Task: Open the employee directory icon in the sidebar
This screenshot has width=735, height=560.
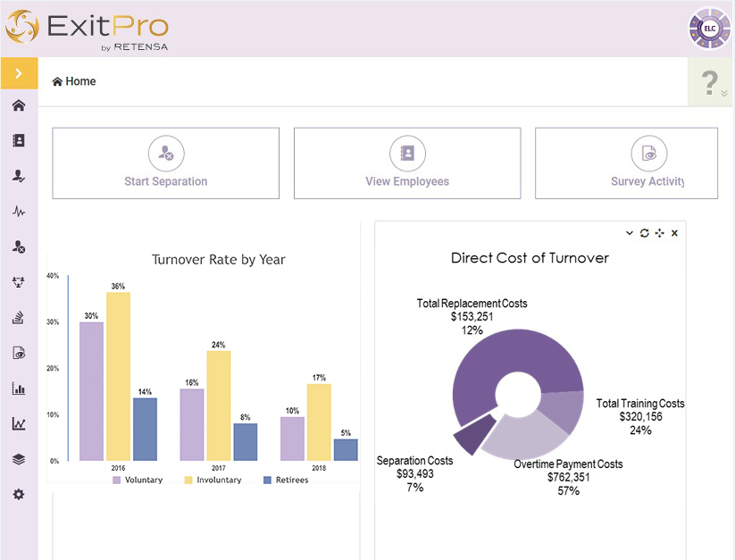Action: click(19, 140)
